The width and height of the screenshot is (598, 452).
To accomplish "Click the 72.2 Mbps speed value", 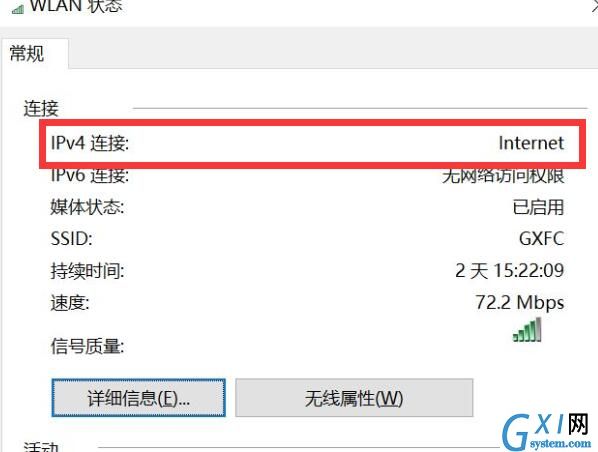I will (519, 302).
